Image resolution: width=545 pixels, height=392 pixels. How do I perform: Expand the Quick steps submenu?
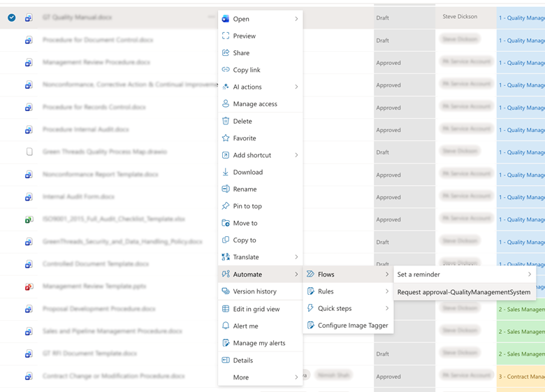[x=386, y=308]
